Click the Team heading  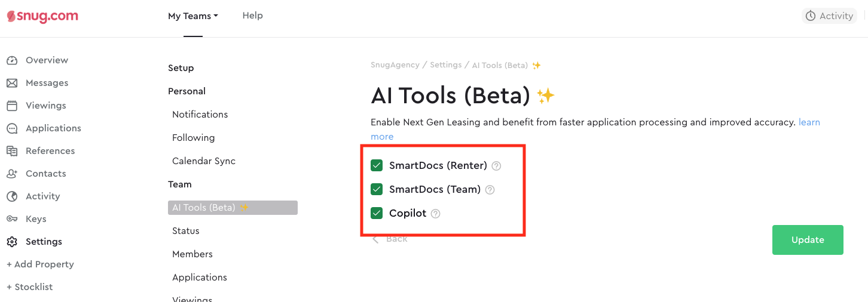point(180,184)
